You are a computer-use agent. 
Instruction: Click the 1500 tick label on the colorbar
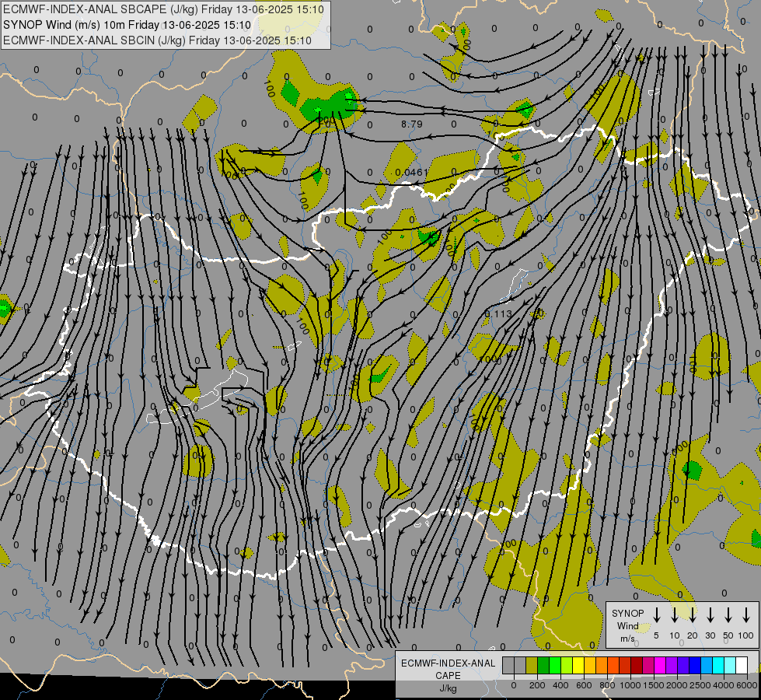coord(654,685)
